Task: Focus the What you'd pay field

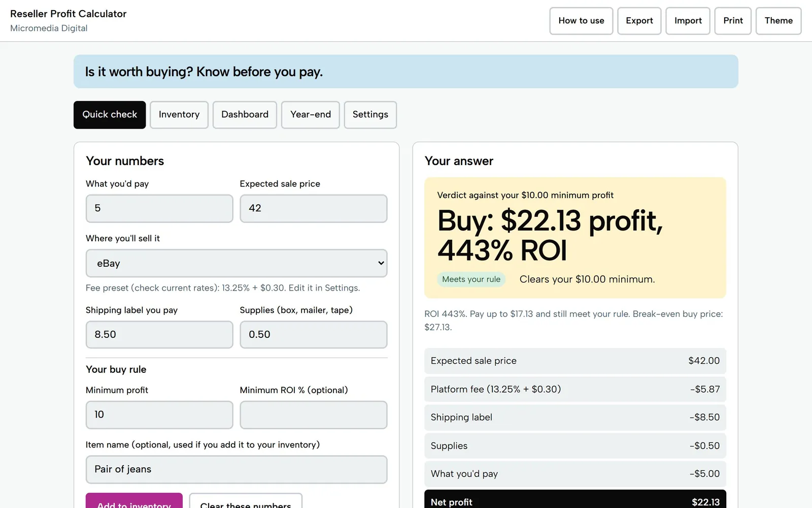Action: pos(159,208)
